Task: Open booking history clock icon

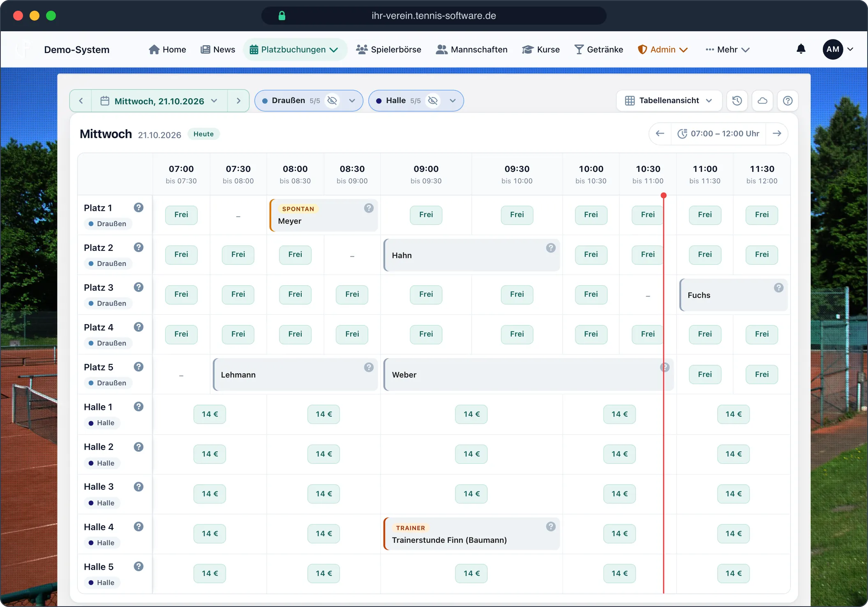Action: [x=737, y=101]
